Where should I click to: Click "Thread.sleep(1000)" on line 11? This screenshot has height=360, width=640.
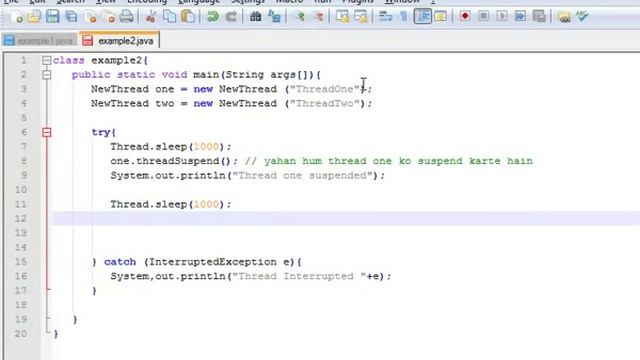pos(167,204)
